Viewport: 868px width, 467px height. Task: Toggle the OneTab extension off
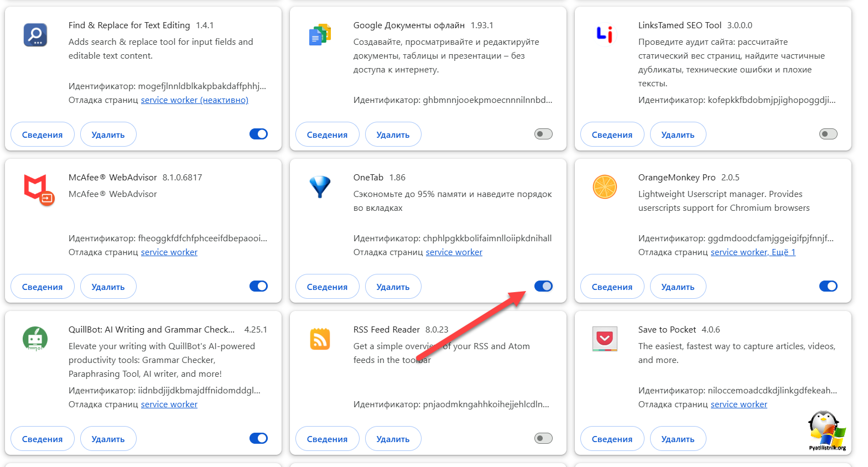[543, 286]
